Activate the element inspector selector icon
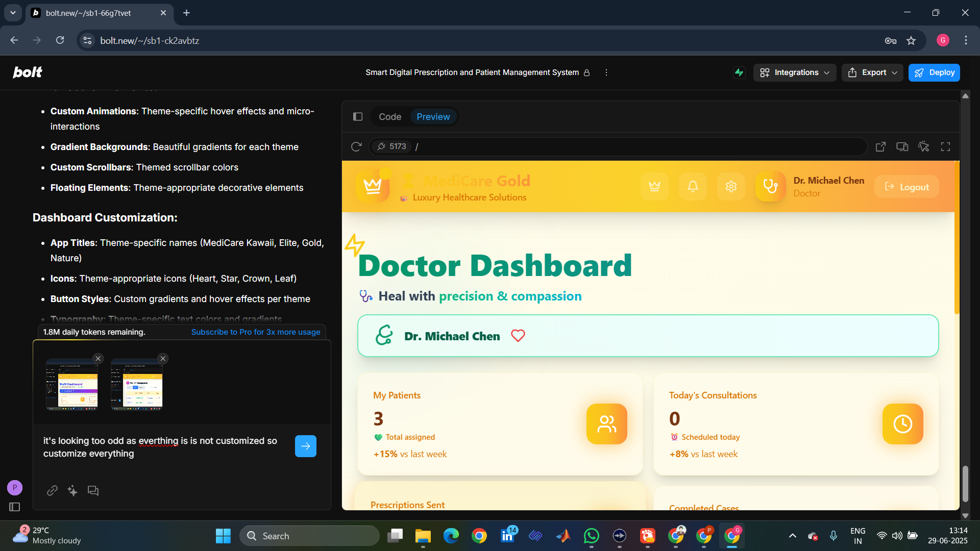Viewport: 980px width, 551px height. pyautogui.click(x=923, y=147)
